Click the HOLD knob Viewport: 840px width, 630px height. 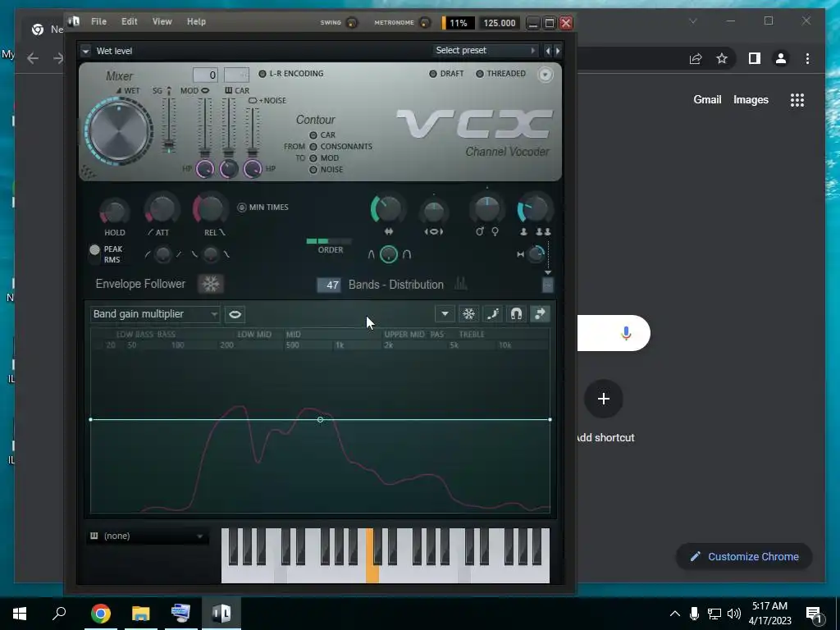tap(114, 212)
